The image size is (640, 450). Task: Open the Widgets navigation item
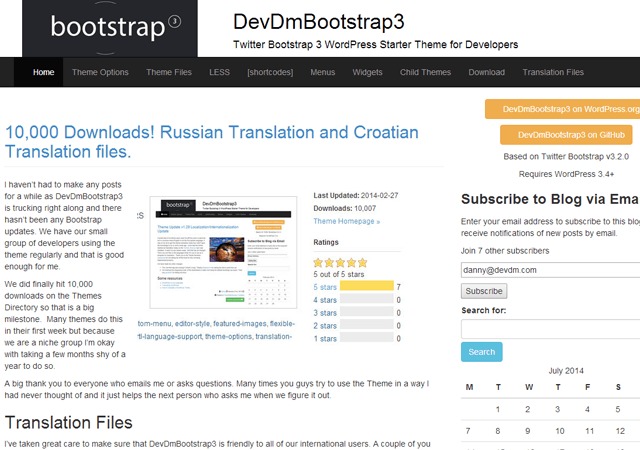pos(367,72)
